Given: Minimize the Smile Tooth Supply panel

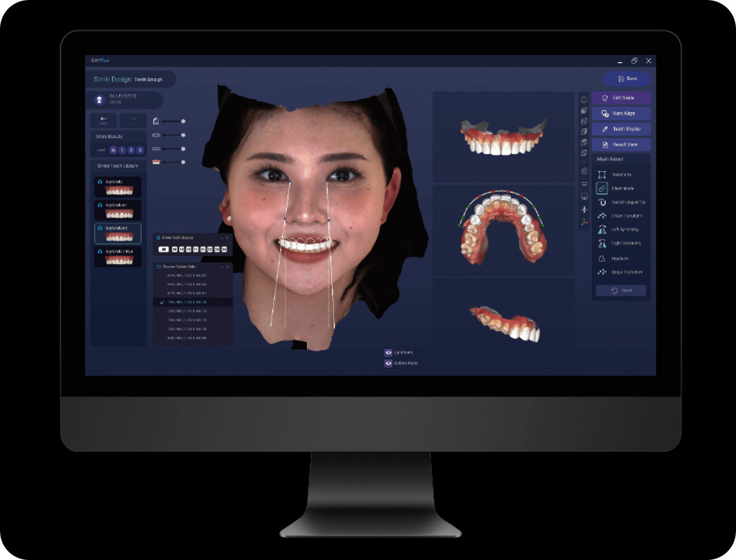Looking at the screenshot, I should 222,237.
